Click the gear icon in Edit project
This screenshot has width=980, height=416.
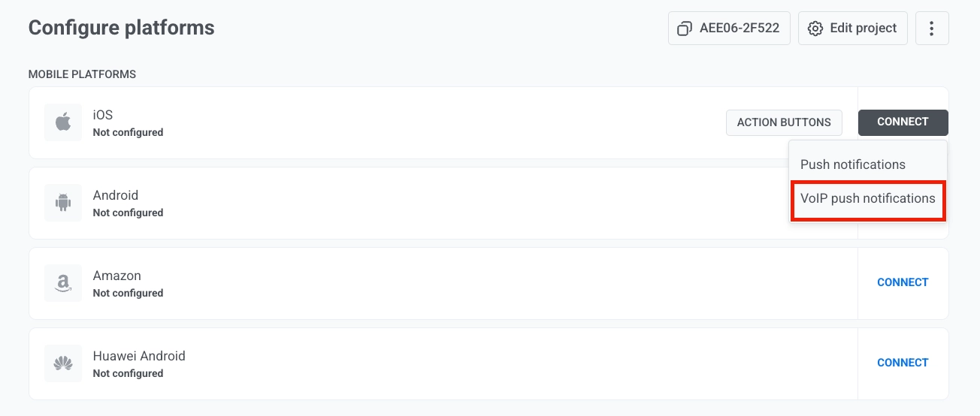[815, 29]
